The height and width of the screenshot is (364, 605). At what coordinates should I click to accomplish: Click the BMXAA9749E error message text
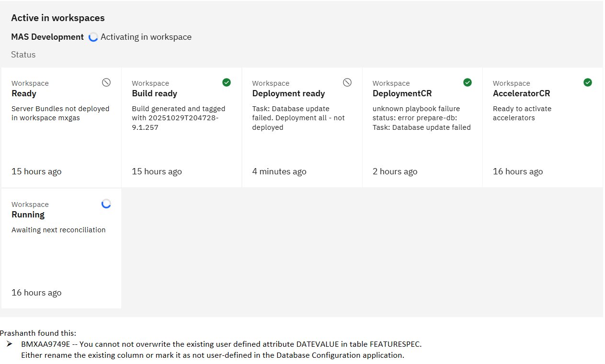pos(221,344)
